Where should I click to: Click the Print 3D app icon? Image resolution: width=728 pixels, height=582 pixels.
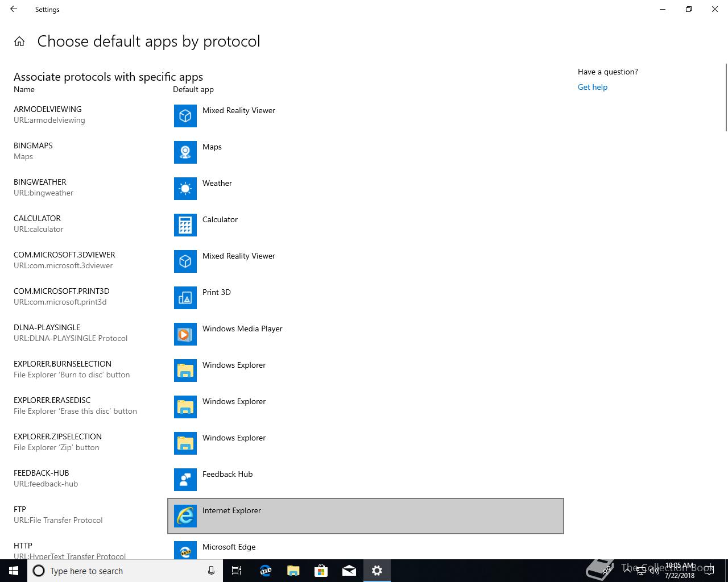(185, 298)
